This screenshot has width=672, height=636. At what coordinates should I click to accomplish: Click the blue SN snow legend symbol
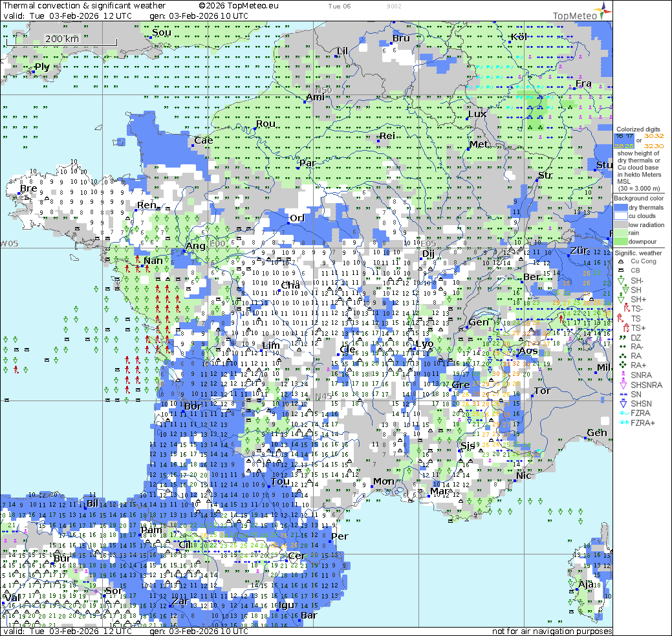tap(620, 394)
